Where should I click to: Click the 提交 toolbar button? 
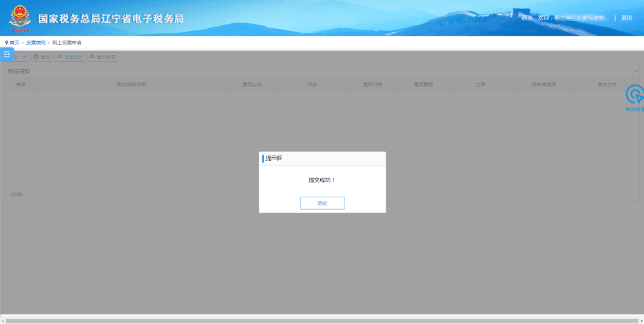[42, 57]
